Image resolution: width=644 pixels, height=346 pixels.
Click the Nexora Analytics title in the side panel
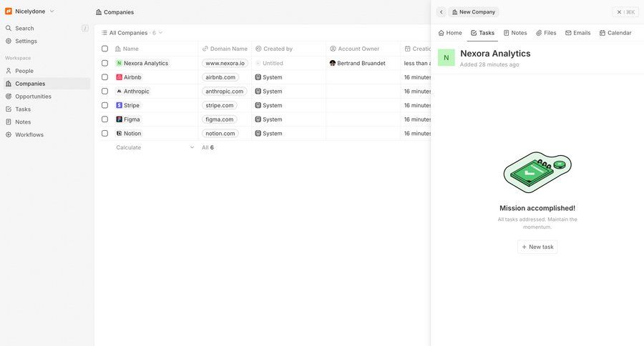(495, 54)
